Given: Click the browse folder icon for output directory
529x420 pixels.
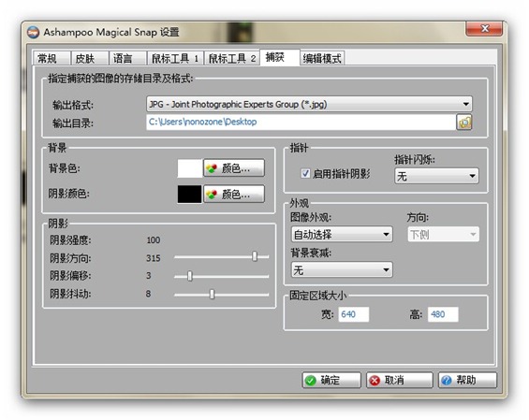Looking at the screenshot, I should [463, 122].
